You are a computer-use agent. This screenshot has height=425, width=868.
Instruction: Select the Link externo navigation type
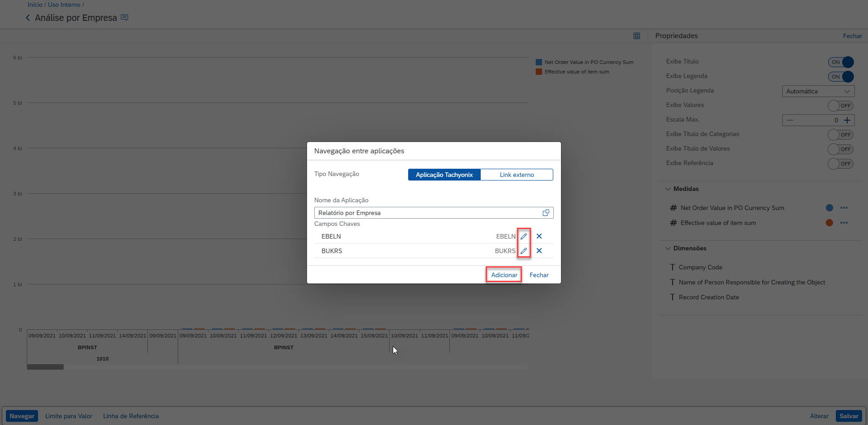pyautogui.click(x=517, y=175)
